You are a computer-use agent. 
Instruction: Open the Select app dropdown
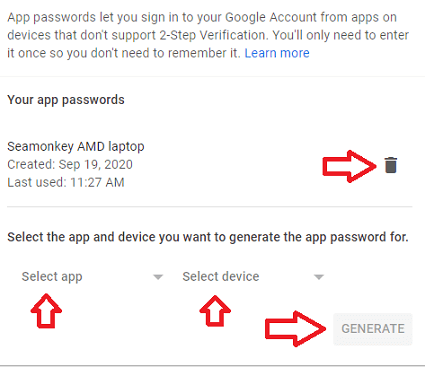[92, 277]
